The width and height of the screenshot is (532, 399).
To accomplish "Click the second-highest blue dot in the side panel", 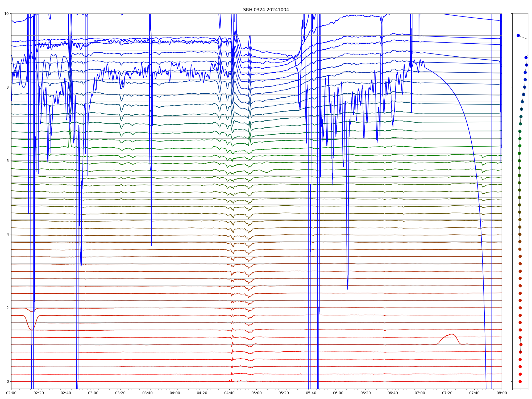I will tap(526, 57).
